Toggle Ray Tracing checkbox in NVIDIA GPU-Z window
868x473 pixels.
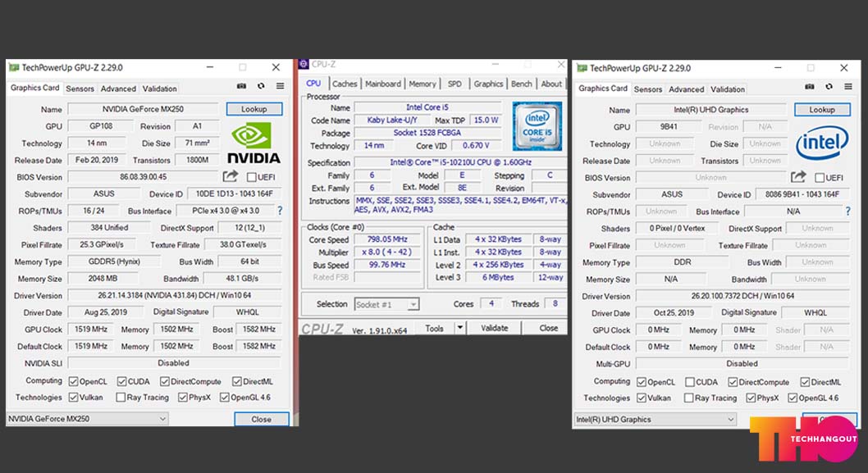coord(121,398)
